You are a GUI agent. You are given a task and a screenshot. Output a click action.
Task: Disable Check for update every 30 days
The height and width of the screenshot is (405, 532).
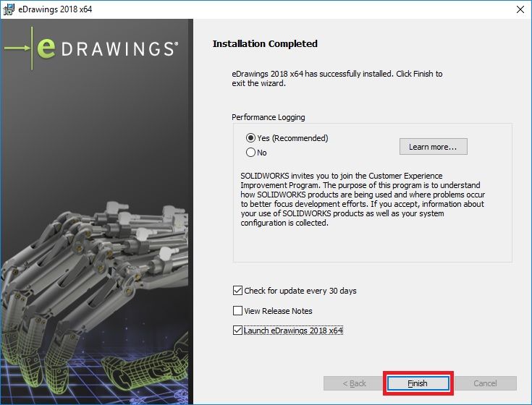(237, 291)
